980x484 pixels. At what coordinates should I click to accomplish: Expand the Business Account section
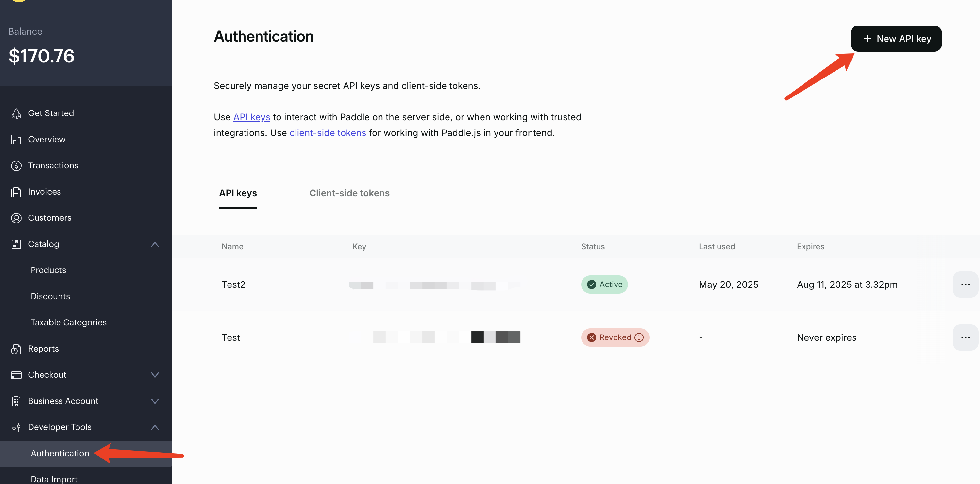pos(155,401)
